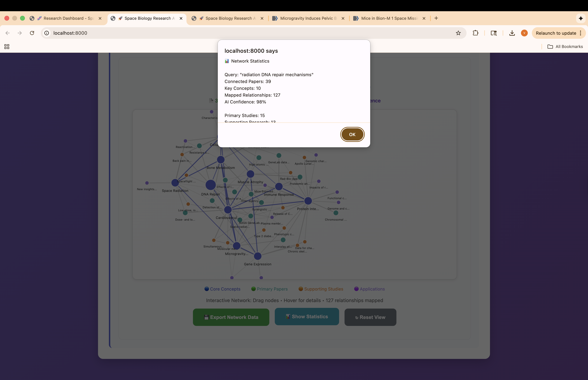Open the user profile avatar
Image resolution: width=588 pixels, height=380 pixels.
click(x=524, y=33)
